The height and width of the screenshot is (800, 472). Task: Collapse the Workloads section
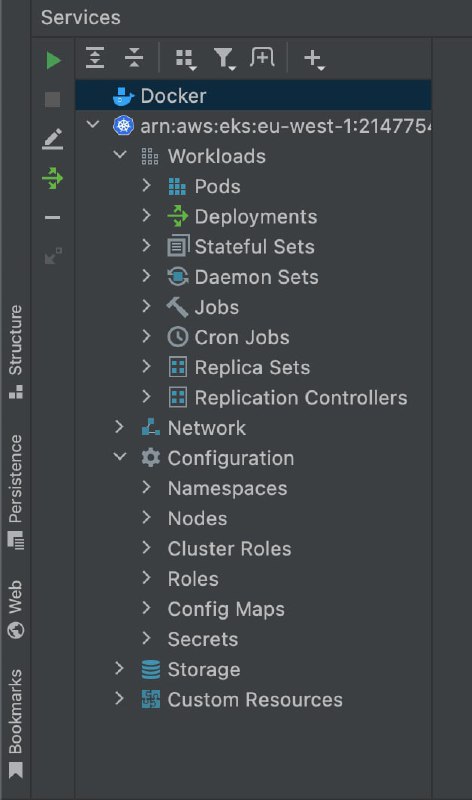coord(120,155)
